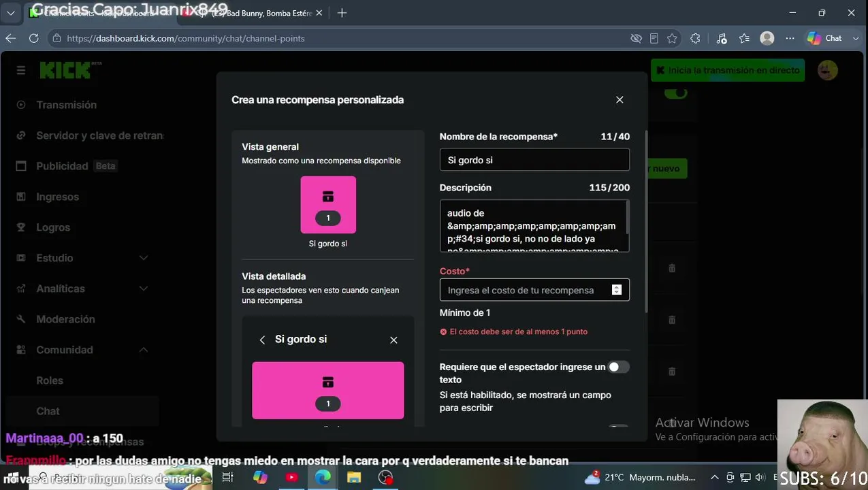
Task: Click the small pink reward icon preview
Action: pyautogui.click(x=328, y=205)
